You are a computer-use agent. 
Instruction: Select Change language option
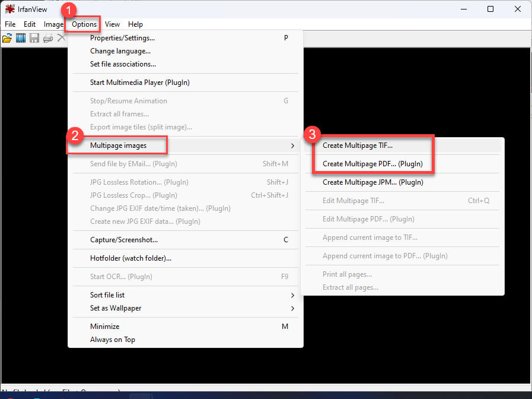point(186,51)
